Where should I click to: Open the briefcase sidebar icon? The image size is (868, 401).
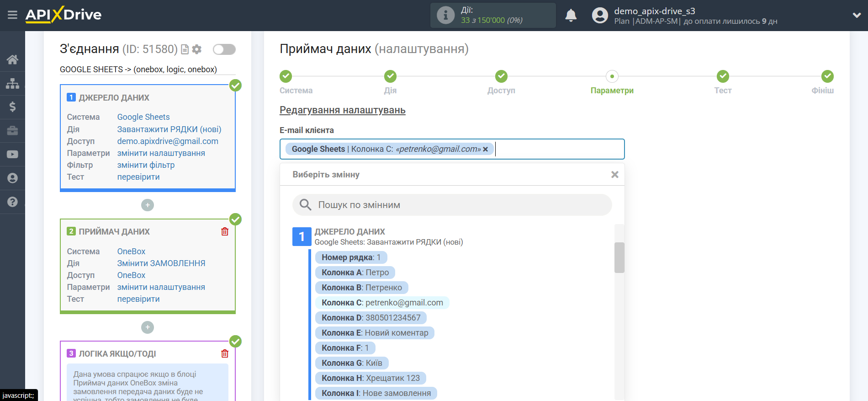pos(12,131)
